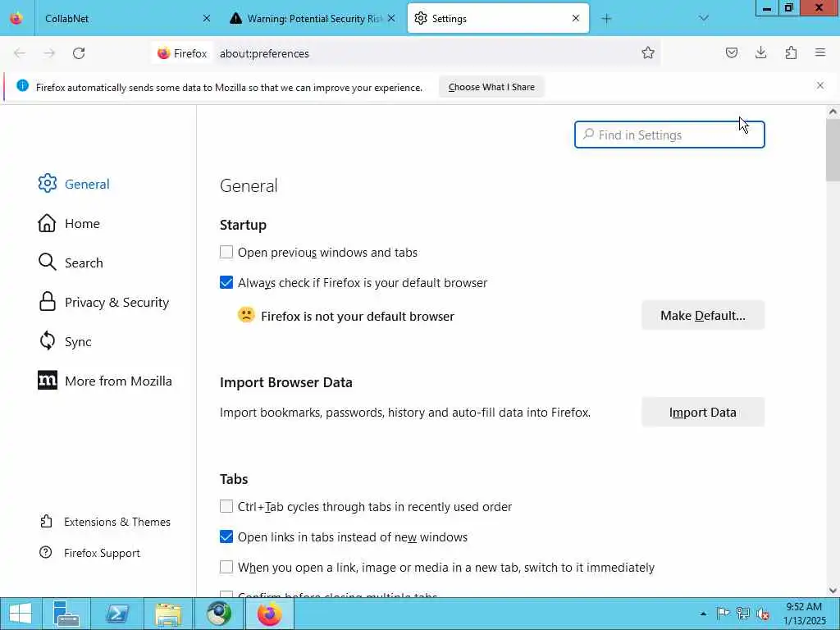Open the General settings category
This screenshot has height=630, width=840.
(74, 184)
